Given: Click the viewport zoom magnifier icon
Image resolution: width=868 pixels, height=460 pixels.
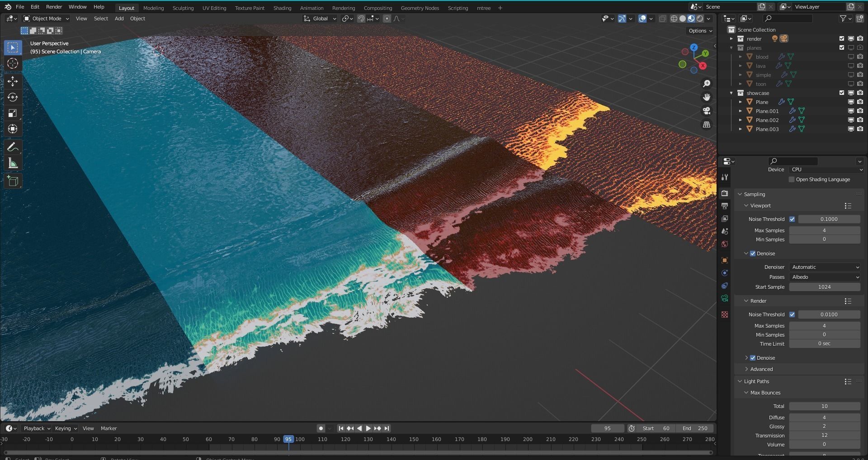Looking at the screenshot, I should click(707, 84).
